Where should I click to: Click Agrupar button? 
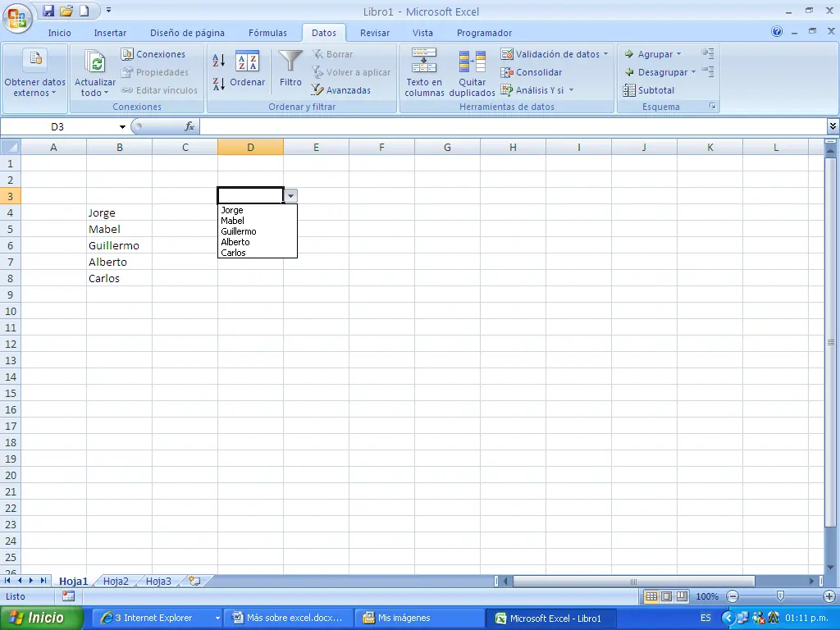[649, 54]
